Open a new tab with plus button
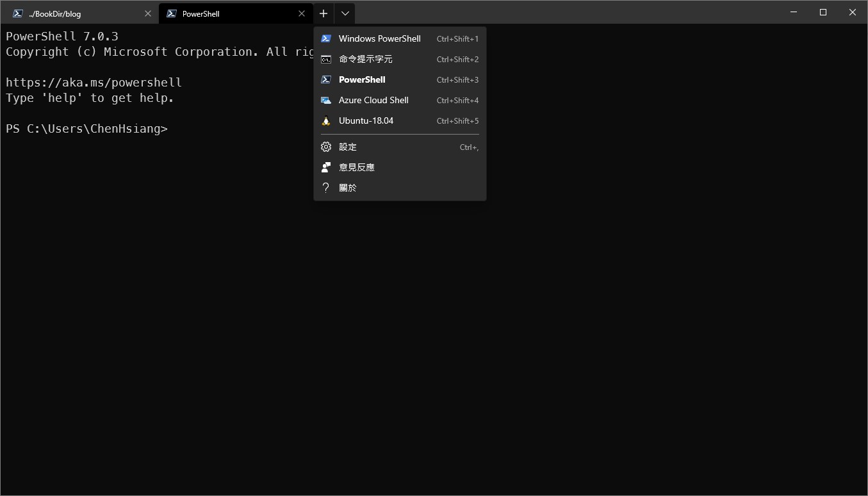This screenshot has width=868, height=496. pyautogui.click(x=323, y=13)
